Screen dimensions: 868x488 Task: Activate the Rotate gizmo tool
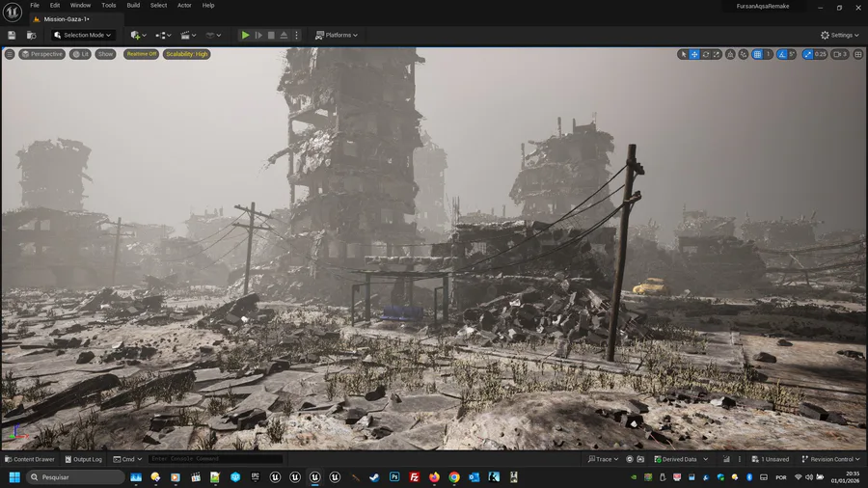point(706,54)
